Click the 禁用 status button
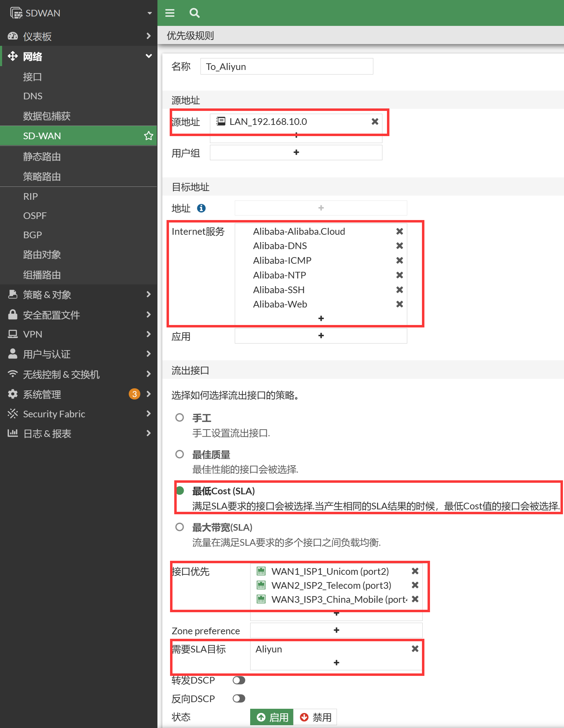Viewport: 564px width, 728px height. tap(315, 717)
